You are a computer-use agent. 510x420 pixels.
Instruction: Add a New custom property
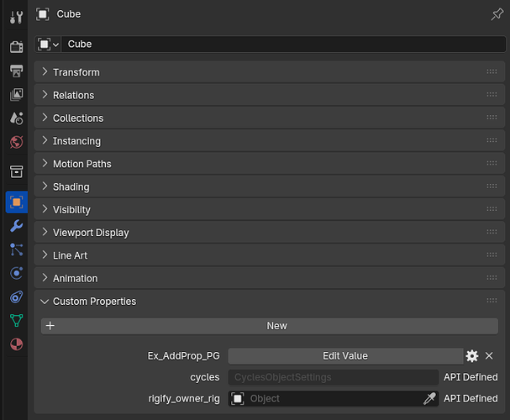270,326
